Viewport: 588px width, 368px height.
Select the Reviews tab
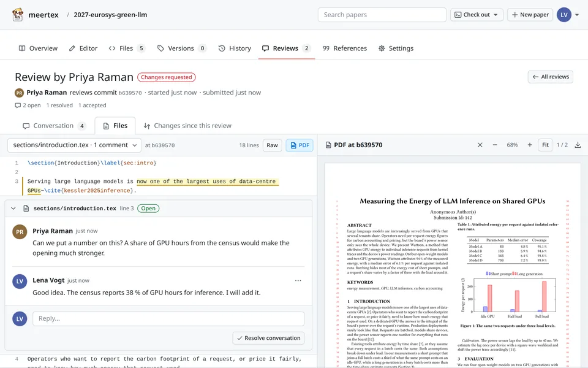[286, 48]
